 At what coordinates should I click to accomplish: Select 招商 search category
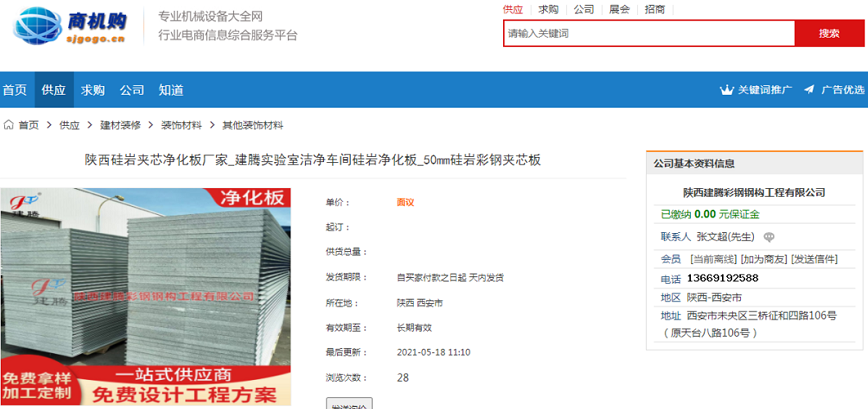point(655,9)
